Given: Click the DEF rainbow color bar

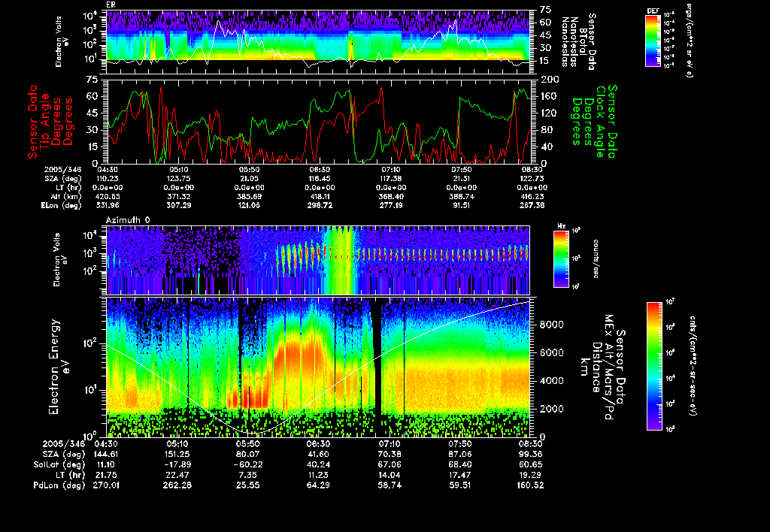Looking at the screenshot, I should (653, 41).
